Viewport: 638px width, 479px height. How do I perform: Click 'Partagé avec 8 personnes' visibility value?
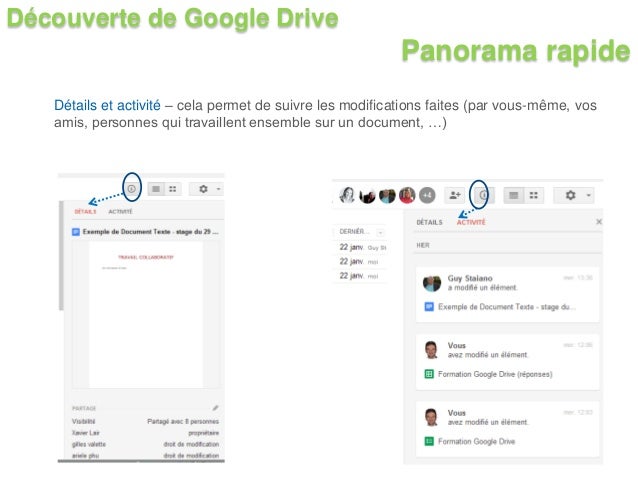(x=183, y=421)
